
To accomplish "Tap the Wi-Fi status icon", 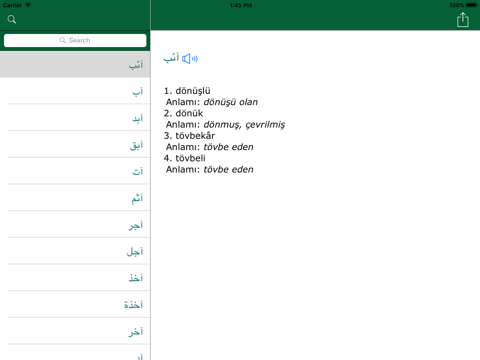I will point(28,5).
